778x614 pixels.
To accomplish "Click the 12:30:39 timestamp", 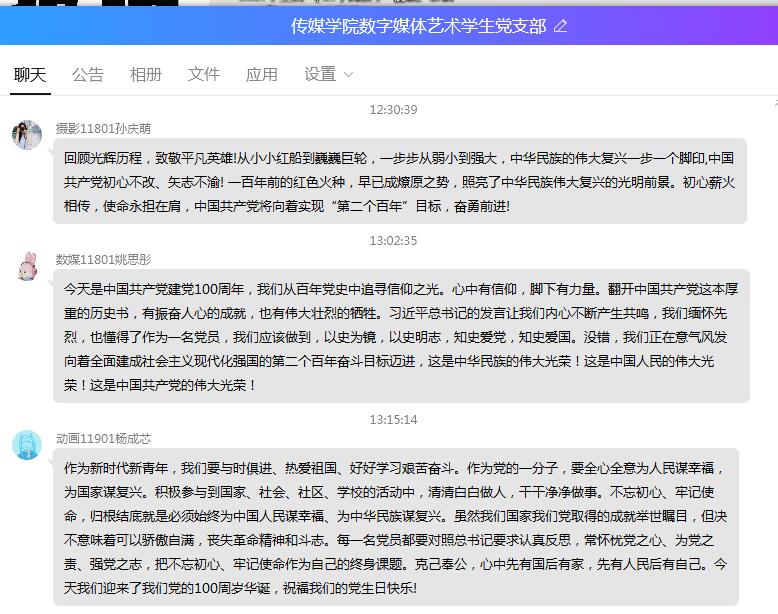I will pyautogui.click(x=393, y=110).
